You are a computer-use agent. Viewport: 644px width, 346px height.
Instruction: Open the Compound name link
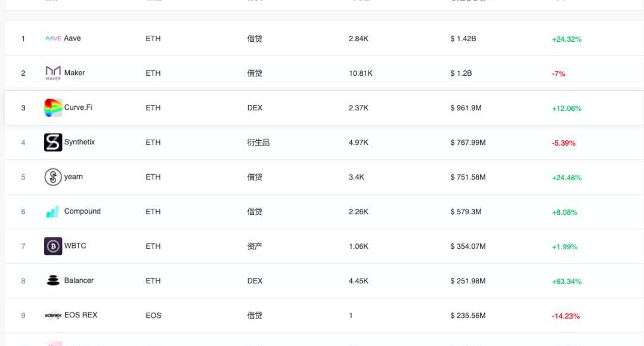coord(82,211)
